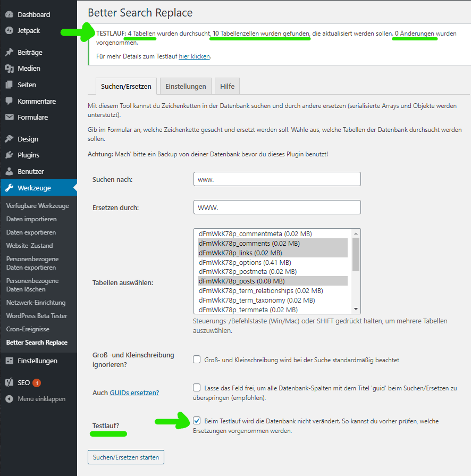Select dFmWkK78p_links table

273,253
